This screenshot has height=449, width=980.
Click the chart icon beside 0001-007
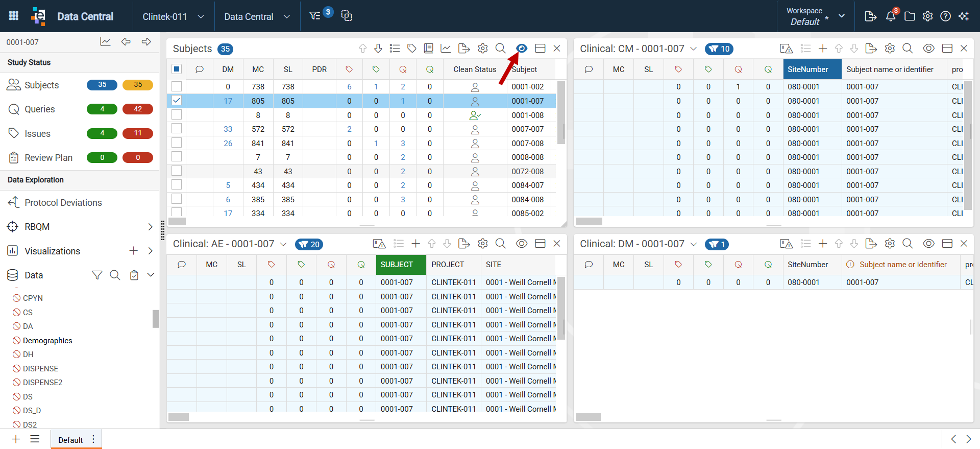click(x=105, y=42)
